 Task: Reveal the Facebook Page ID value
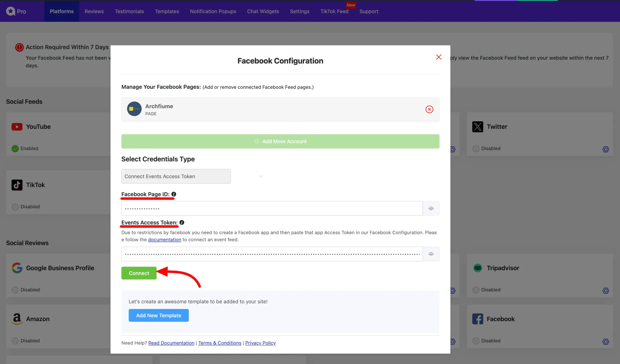coord(431,208)
